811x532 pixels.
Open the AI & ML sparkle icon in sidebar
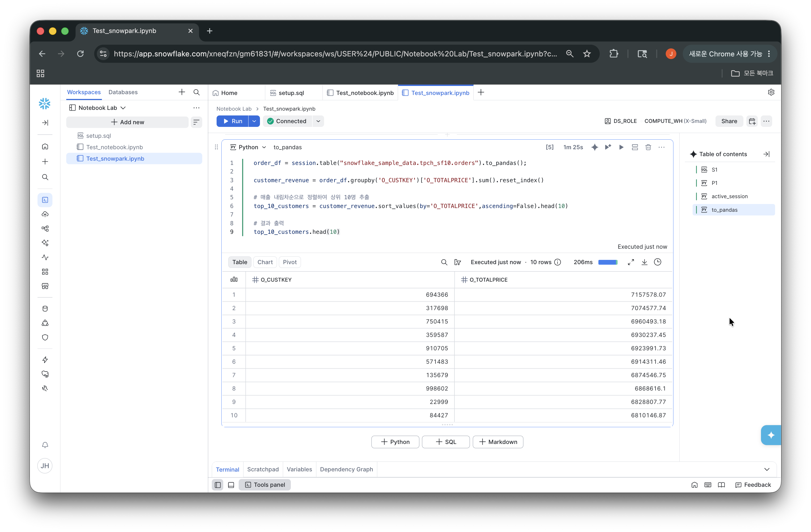[x=45, y=243]
